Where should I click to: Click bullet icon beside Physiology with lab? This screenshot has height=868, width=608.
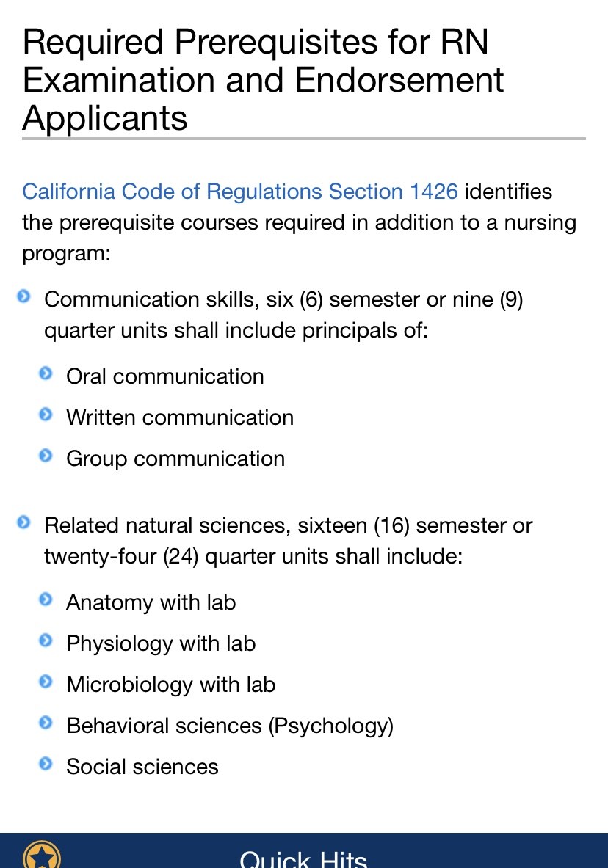point(46,641)
